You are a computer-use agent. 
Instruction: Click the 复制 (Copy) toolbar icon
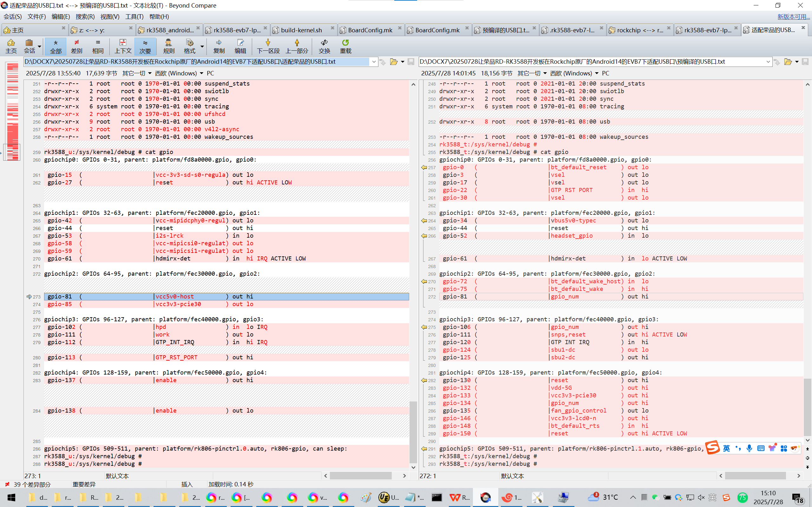219,46
